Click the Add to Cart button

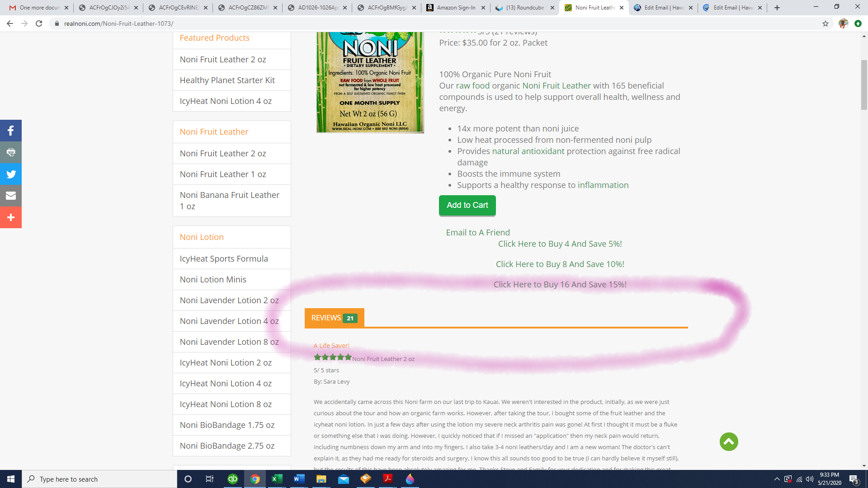coord(467,205)
